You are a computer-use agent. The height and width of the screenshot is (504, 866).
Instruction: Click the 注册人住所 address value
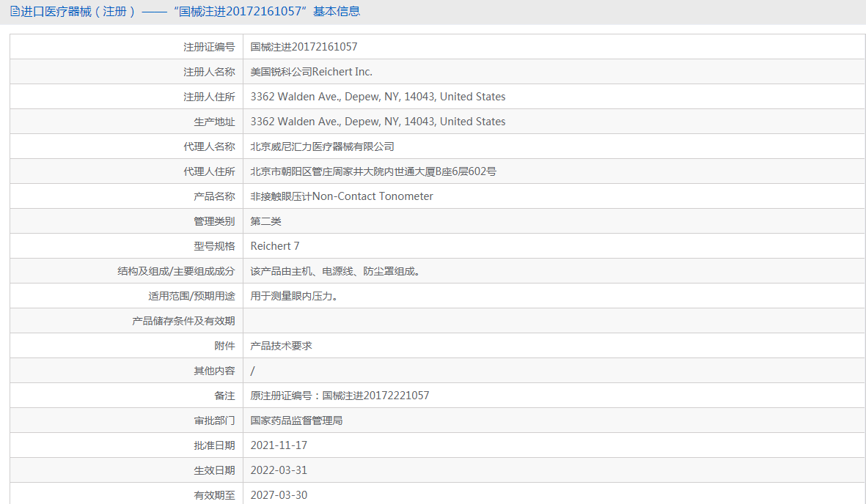pyautogui.click(x=378, y=97)
